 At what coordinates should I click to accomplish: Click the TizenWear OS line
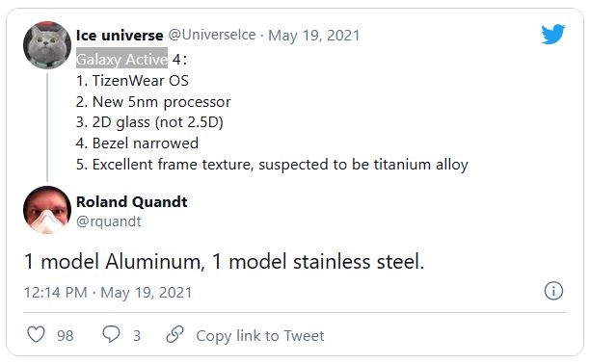pyautogui.click(x=132, y=81)
